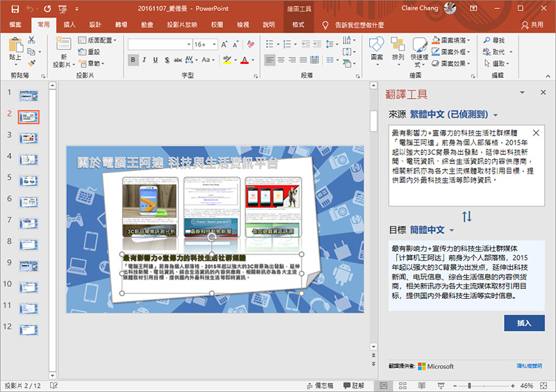Viewport: 556px width, 392px height.
Task: Toggle Align Left paragraph button
Action: click(270, 60)
